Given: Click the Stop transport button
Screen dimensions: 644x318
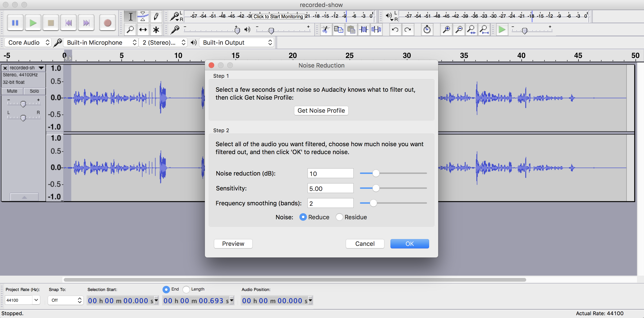Looking at the screenshot, I should (x=51, y=23).
